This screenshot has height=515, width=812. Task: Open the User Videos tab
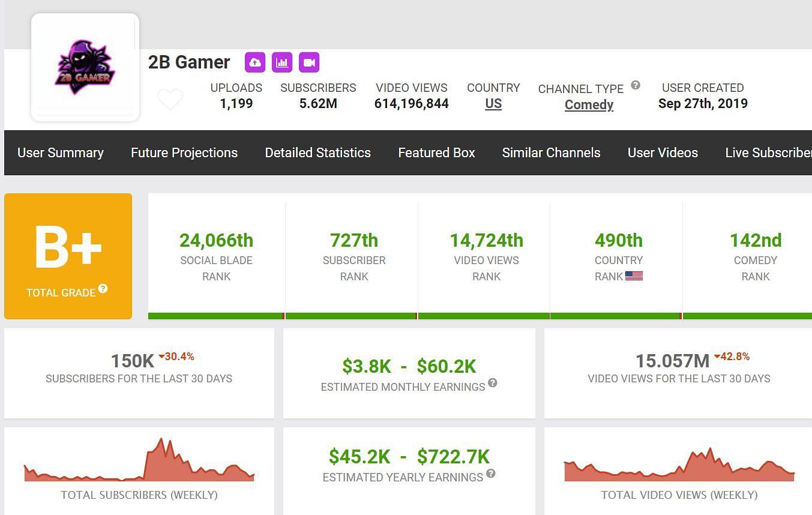[x=663, y=153]
